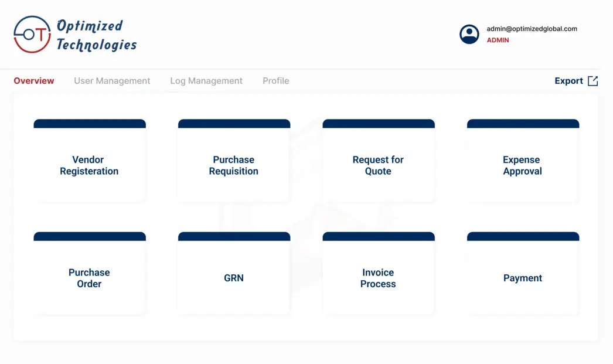The image size is (613, 364).
Task: Click the Purchase Order card
Action: [x=89, y=278]
